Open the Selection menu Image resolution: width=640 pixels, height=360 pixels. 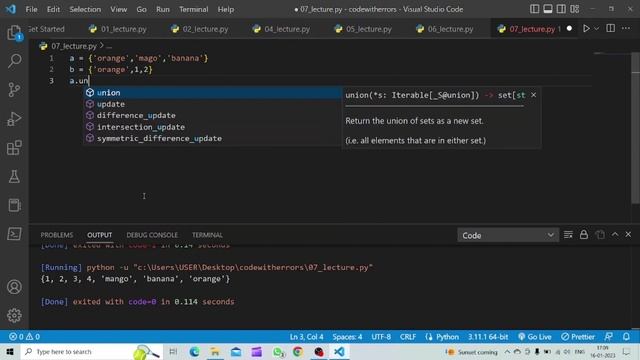[85, 9]
